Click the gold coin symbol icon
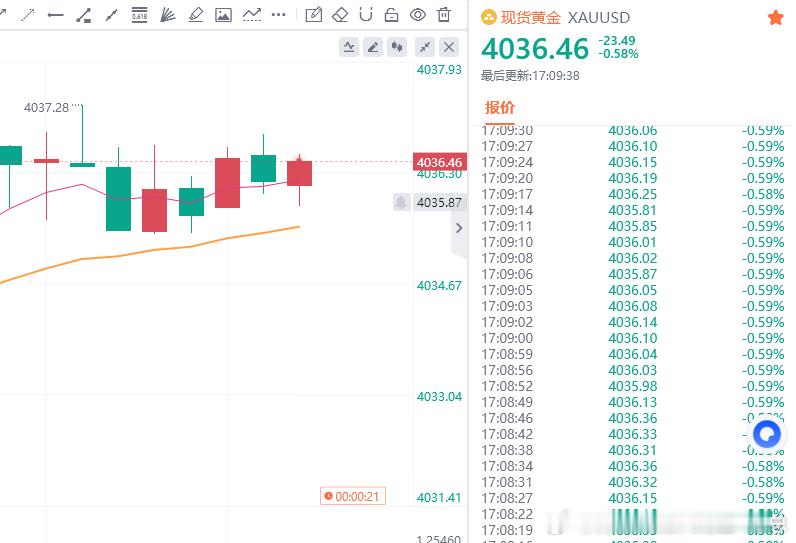Viewport: 796px width, 543px height. pos(488,18)
